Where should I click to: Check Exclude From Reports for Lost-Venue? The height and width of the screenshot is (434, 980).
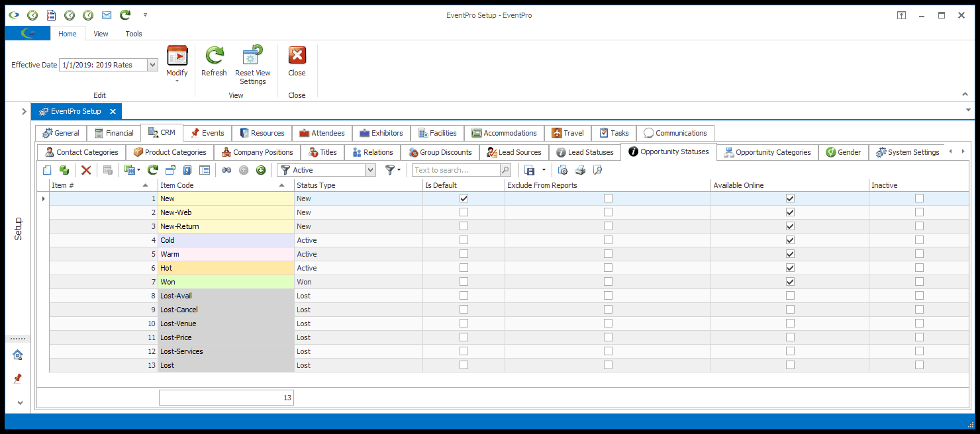608,324
